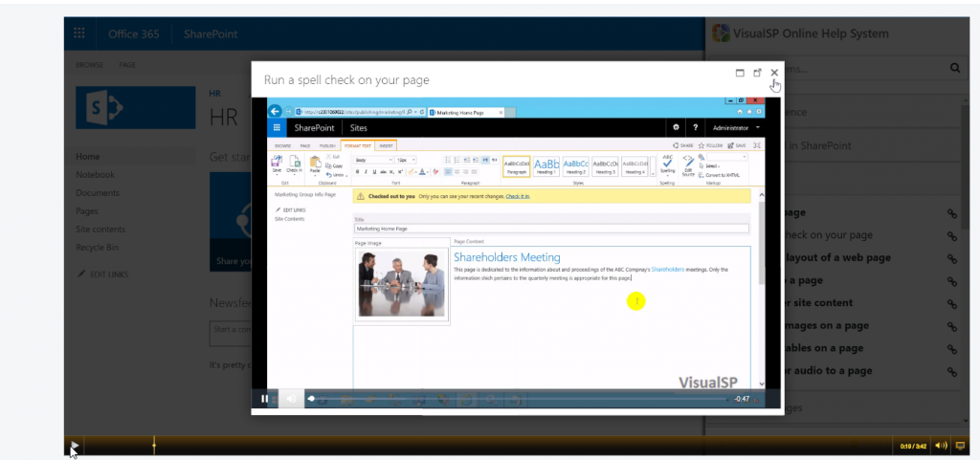The image size is (980, 460).
Task: Click the copy link icon for layout of a web page
Action: point(952,258)
